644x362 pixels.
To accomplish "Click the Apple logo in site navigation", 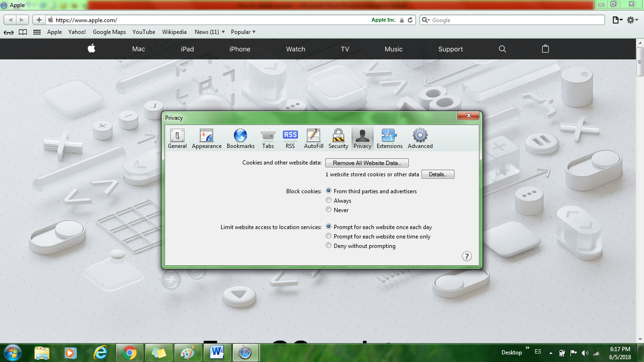I will pyautogui.click(x=91, y=49).
